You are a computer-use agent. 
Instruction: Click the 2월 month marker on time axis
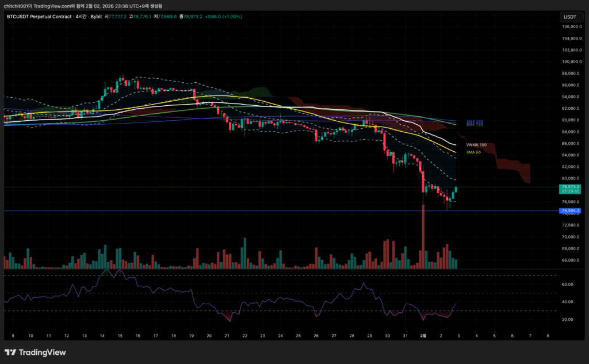(423, 335)
